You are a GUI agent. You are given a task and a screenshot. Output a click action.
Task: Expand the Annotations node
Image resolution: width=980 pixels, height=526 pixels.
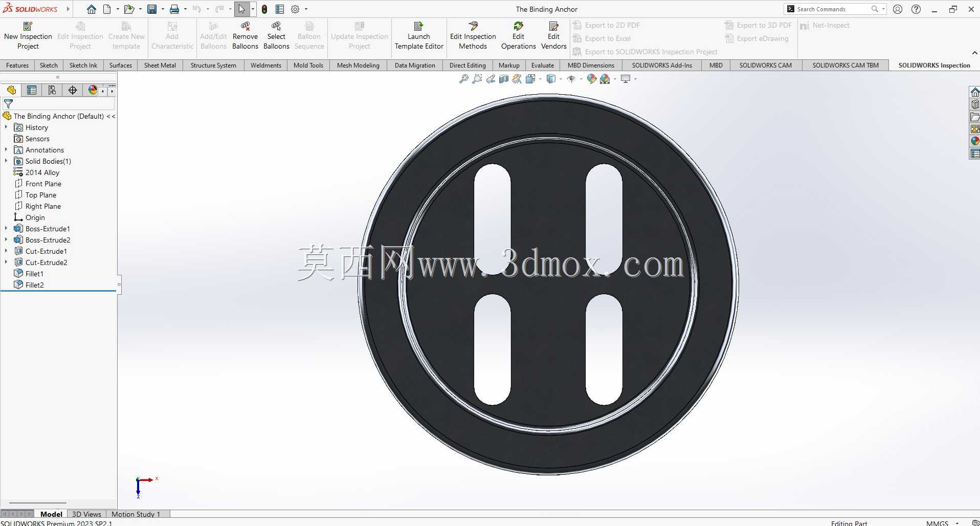pos(6,149)
